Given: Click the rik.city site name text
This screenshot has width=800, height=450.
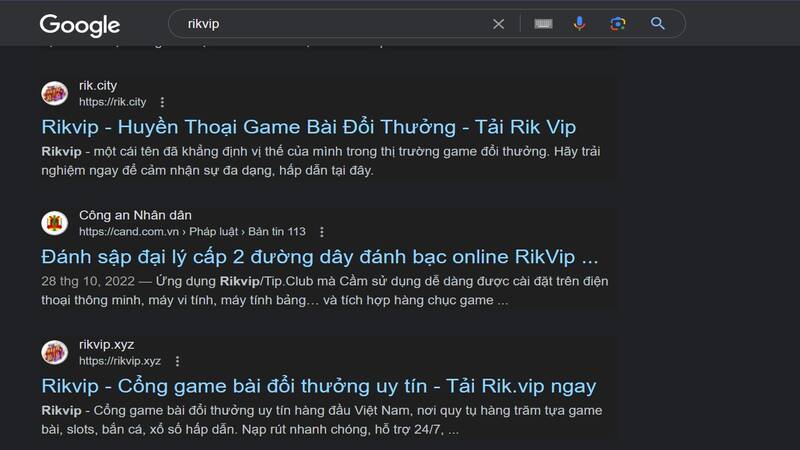Looking at the screenshot, I should (x=98, y=86).
